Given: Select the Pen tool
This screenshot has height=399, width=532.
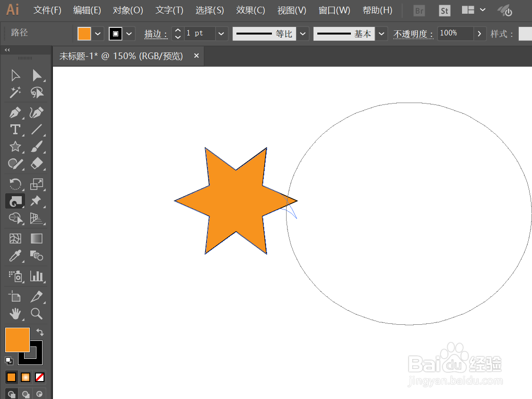Looking at the screenshot, I should click(x=15, y=113).
